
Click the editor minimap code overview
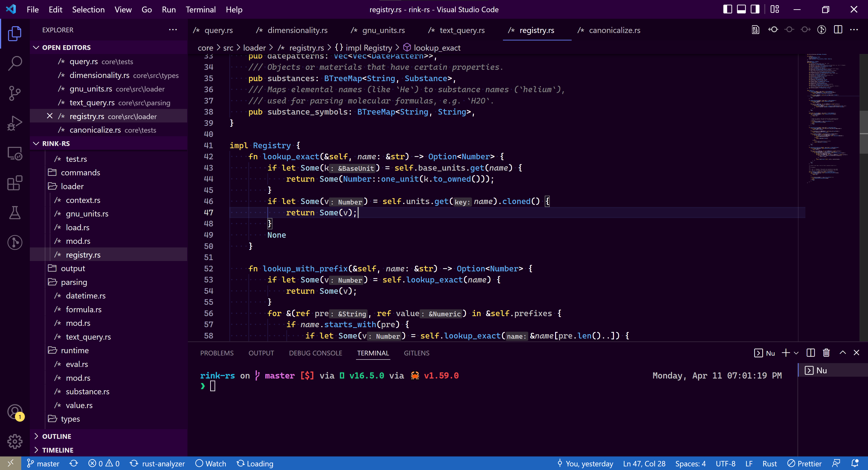click(x=826, y=118)
